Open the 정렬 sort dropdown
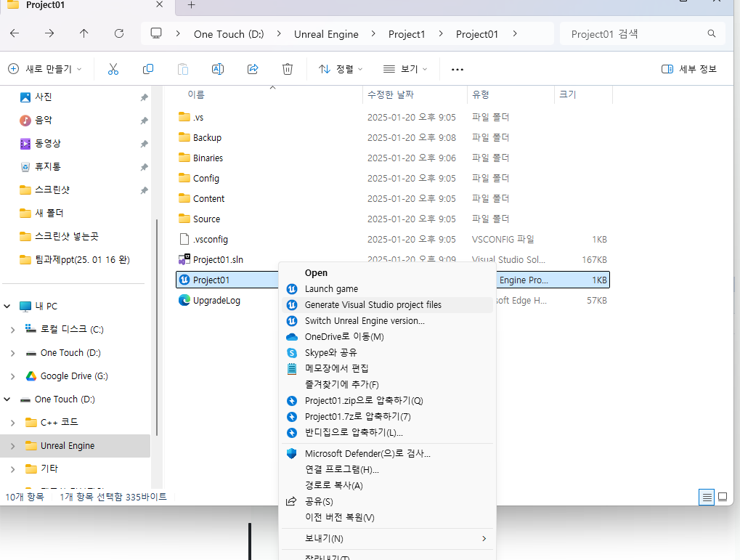Viewport: 740px width, 560px height. pyautogui.click(x=341, y=69)
